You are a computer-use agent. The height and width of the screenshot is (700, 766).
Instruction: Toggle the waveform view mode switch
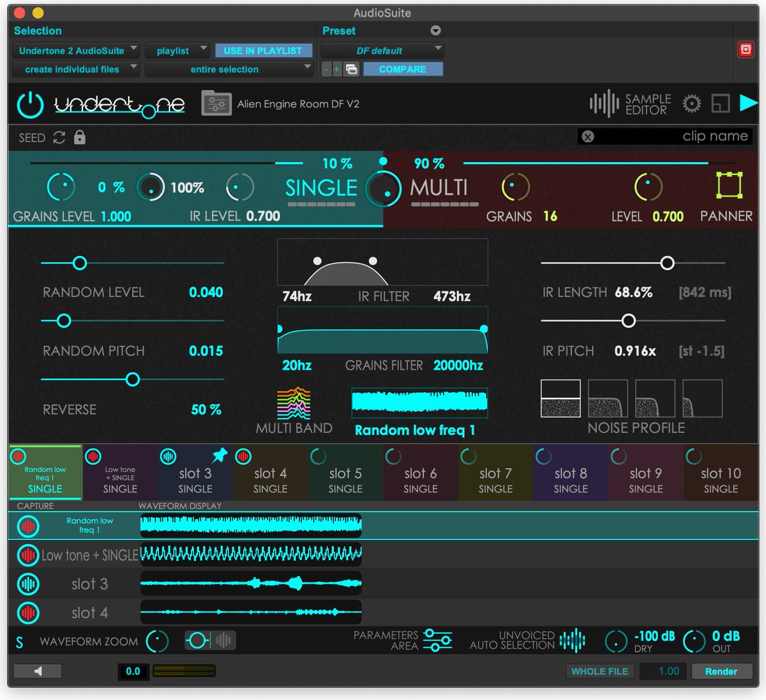[210, 640]
